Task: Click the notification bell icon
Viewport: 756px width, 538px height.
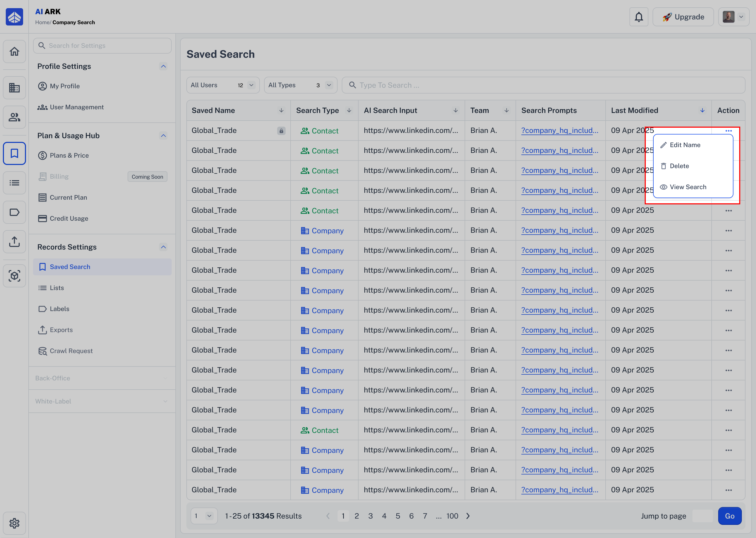Action: [638, 17]
